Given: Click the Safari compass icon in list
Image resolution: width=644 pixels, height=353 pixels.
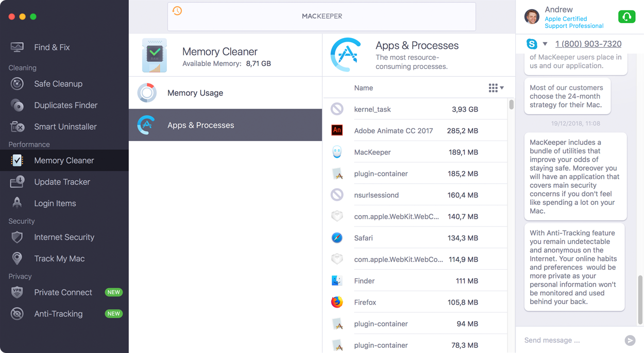Looking at the screenshot, I should point(337,238).
